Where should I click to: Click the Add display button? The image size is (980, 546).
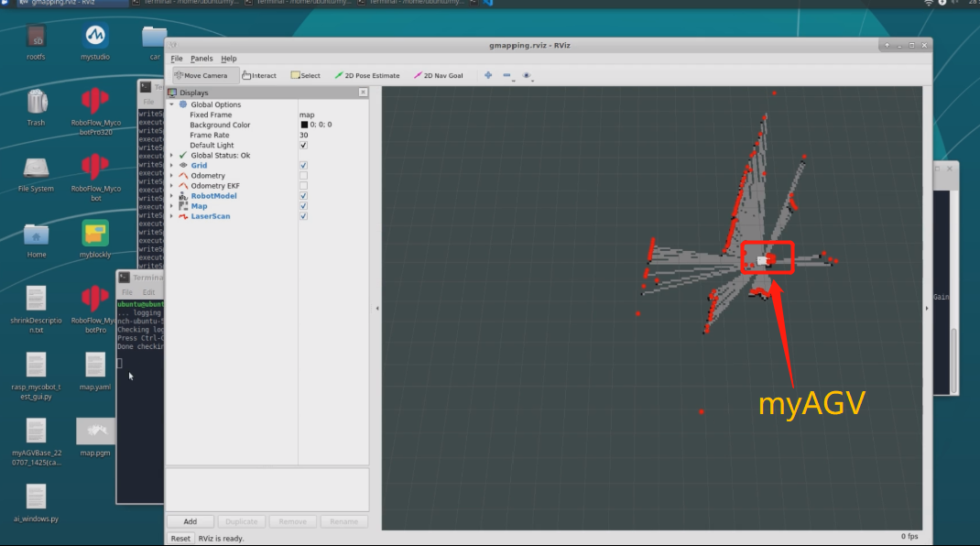click(x=190, y=520)
